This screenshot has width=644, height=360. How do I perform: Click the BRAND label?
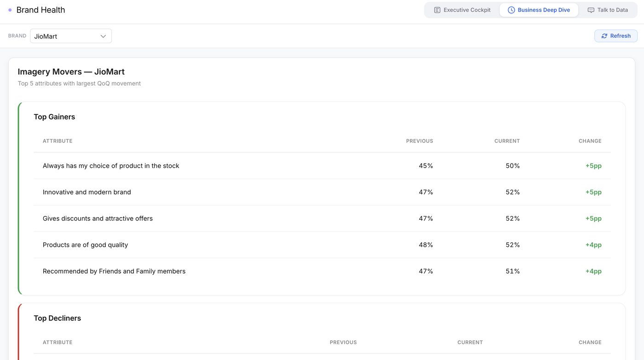tap(17, 36)
